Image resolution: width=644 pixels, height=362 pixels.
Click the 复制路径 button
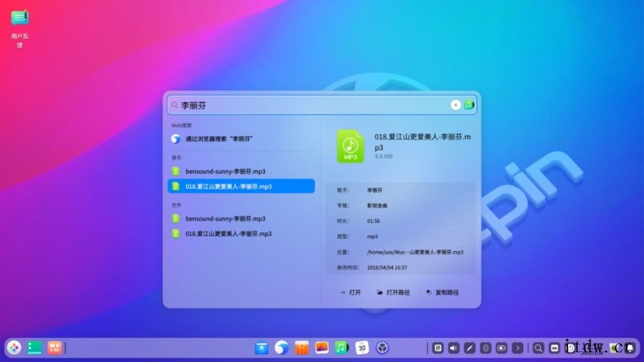point(442,292)
